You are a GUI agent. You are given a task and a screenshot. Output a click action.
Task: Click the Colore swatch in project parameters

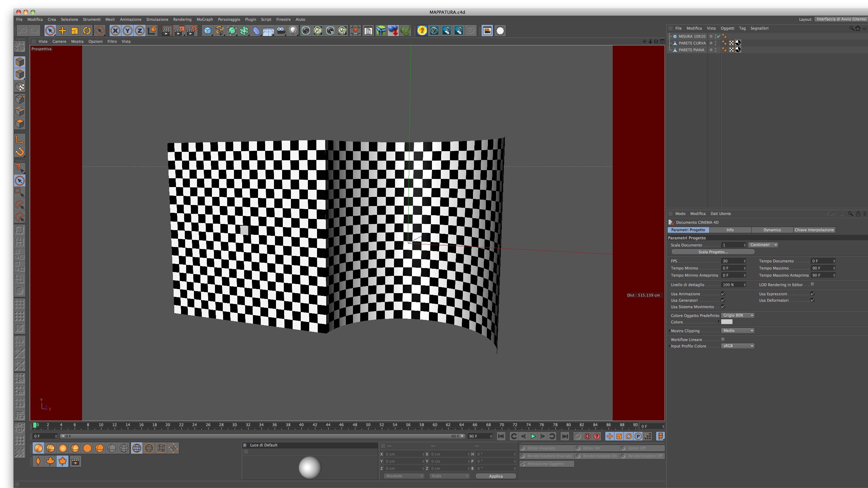pos(727,322)
